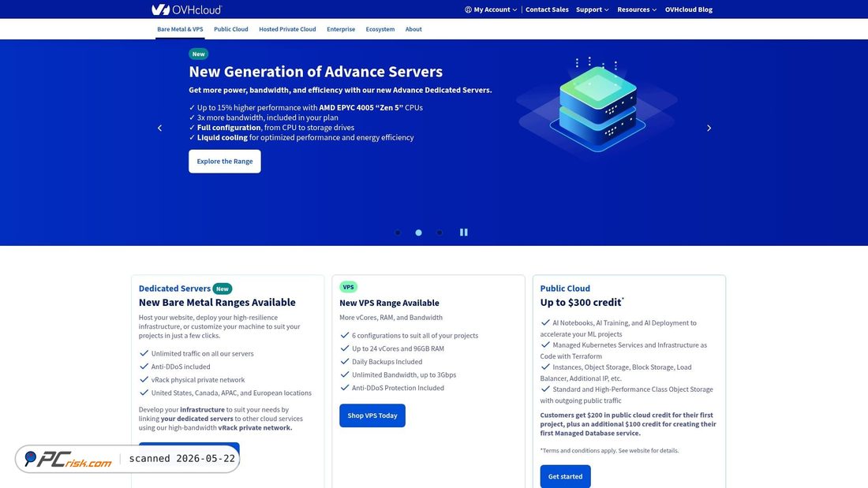Click checkmark beside 'AI Notebooks, AI Training'

pos(545,322)
